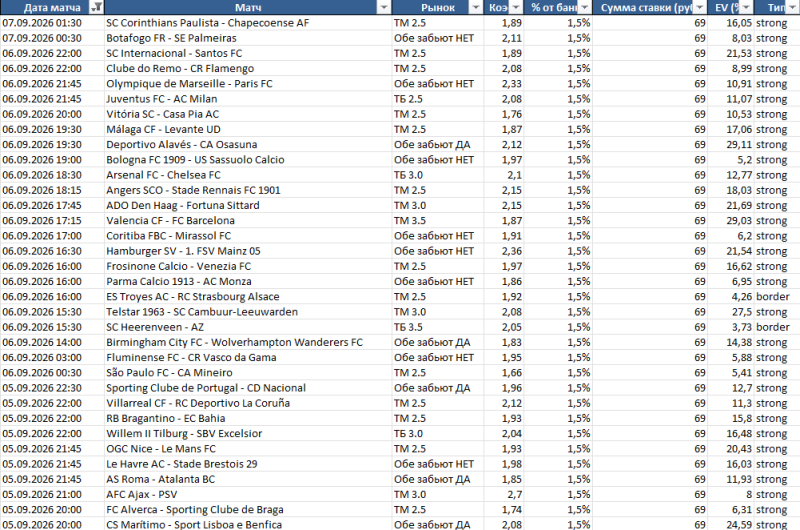Select ТБ 3.5 market cell for SC Heerenveen
The width and height of the screenshot is (800, 530).
click(x=438, y=327)
